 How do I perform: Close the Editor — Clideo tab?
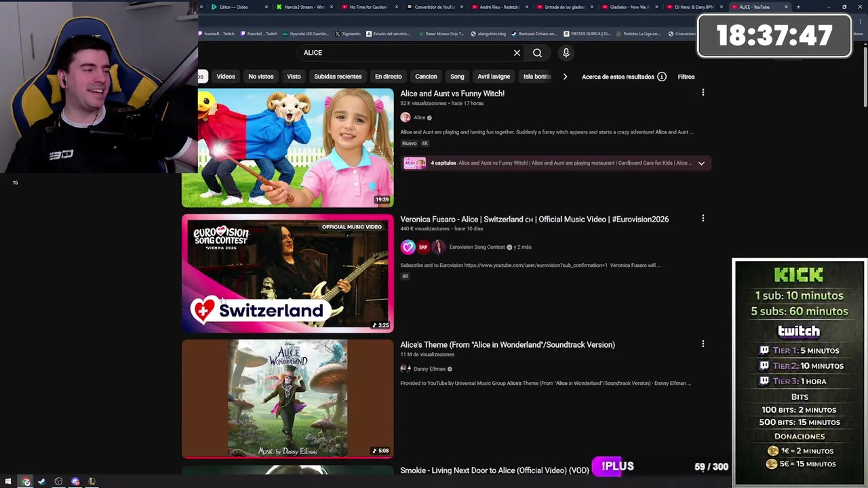point(265,7)
